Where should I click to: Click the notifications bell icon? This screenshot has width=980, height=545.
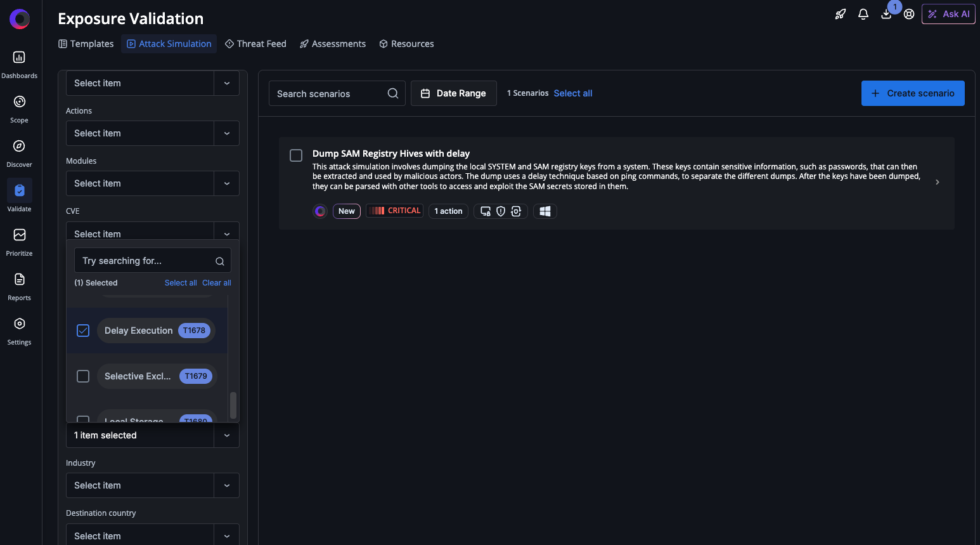click(863, 14)
